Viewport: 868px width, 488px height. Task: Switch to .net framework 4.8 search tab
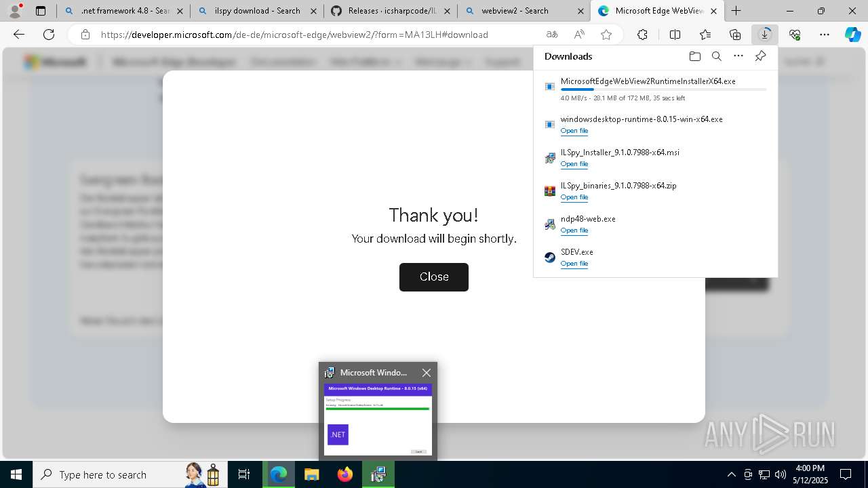(123, 11)
